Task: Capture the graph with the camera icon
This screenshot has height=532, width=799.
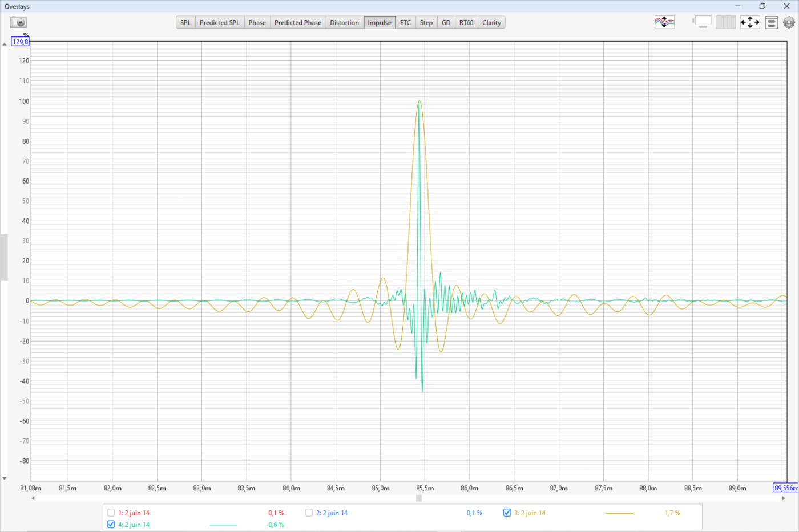Action: [18, 22]
